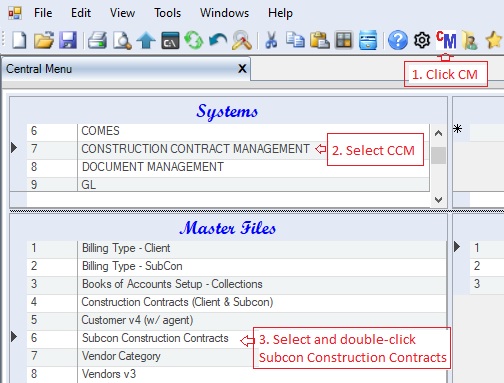
Task: Click row number 7 beside Vendor Category
Action: click(34, 356)
